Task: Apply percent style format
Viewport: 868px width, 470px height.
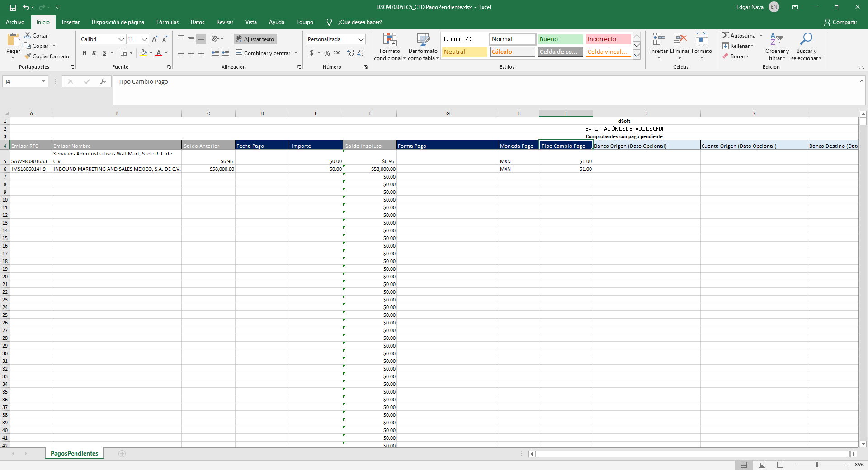Action: 327,53
